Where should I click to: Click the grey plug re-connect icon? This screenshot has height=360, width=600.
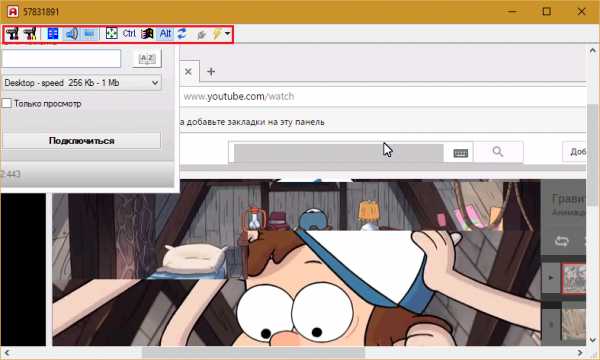point(201,34)
